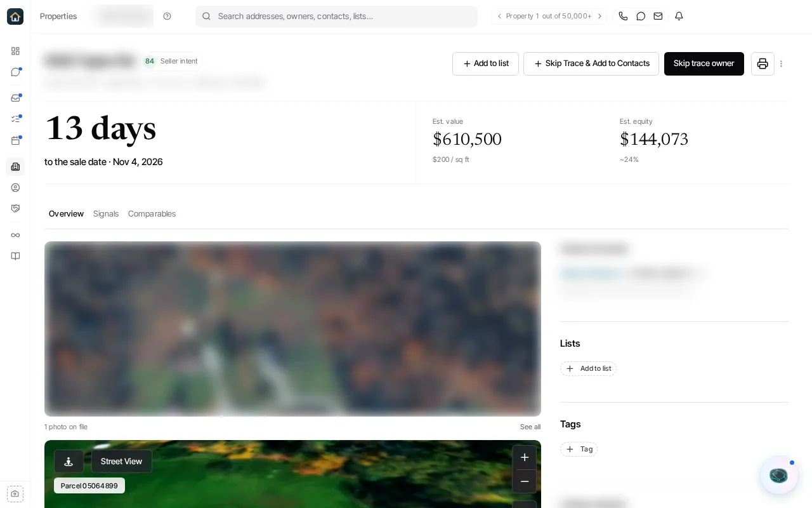Open the phone dialer icon
This screenshot has width=812, height=508.
point(623,17)
